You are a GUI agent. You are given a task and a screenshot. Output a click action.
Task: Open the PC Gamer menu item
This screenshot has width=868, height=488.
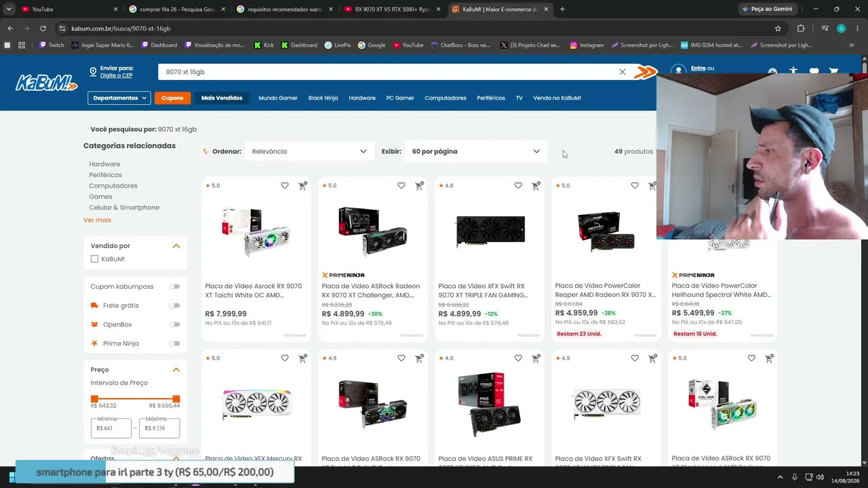[400, 98]
